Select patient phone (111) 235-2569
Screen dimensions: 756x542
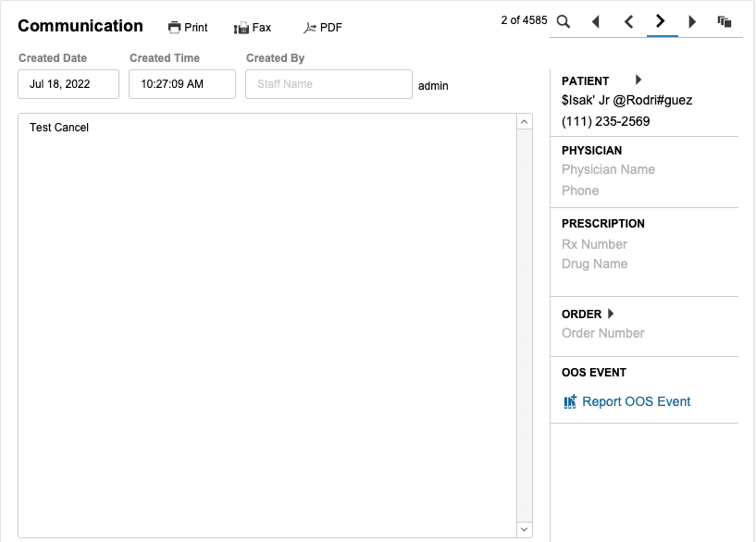click(605, 121)
